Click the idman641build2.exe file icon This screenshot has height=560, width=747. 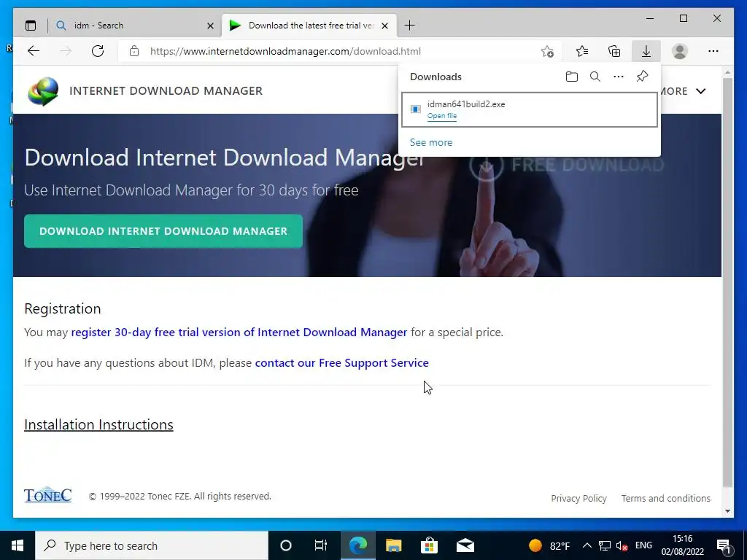(415, 109)
